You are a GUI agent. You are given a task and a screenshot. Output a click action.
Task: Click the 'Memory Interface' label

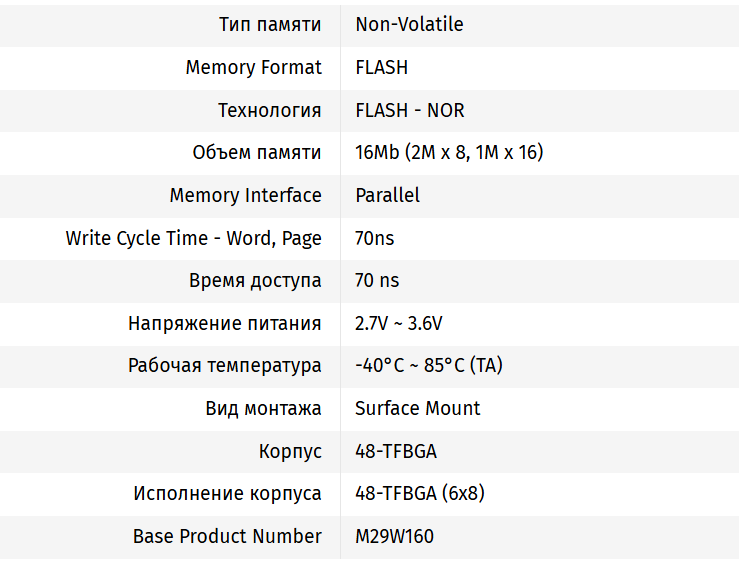(245, 195)
